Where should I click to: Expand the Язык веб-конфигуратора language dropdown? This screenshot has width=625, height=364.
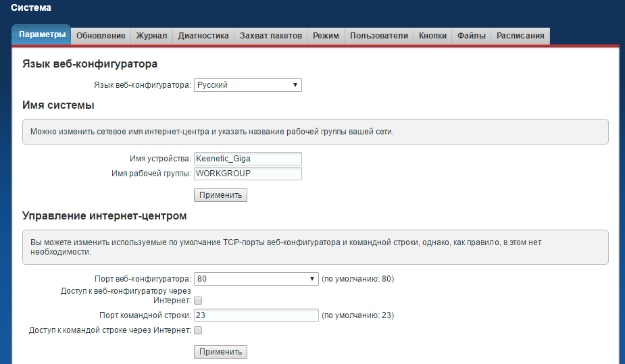(x=247, y=85)
